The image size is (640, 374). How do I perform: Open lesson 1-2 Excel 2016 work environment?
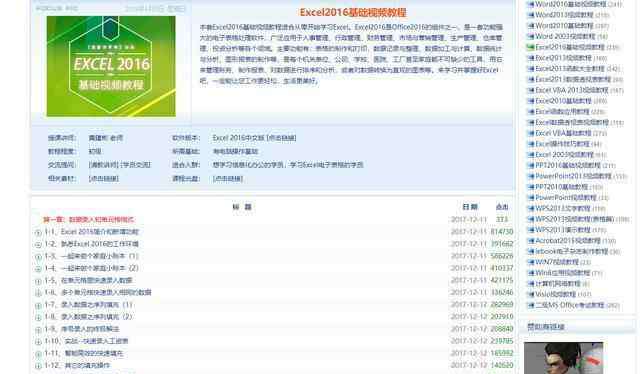[x=91, y=244]
